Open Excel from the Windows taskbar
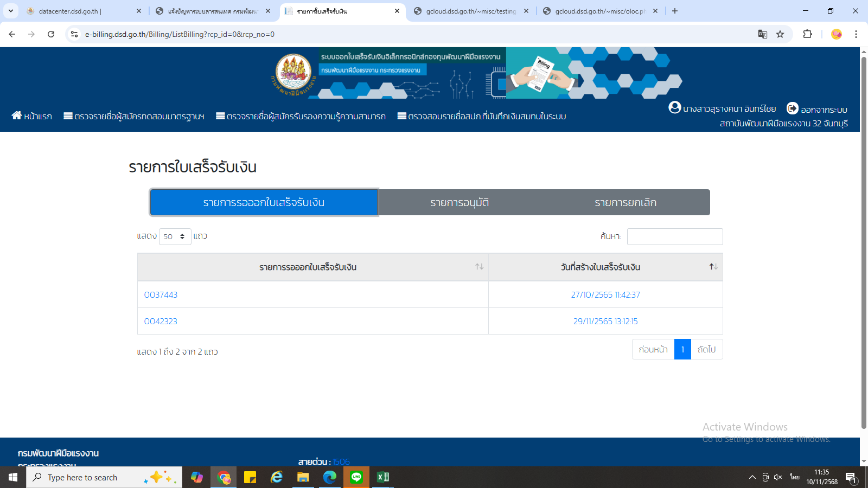 coord(383,477)
